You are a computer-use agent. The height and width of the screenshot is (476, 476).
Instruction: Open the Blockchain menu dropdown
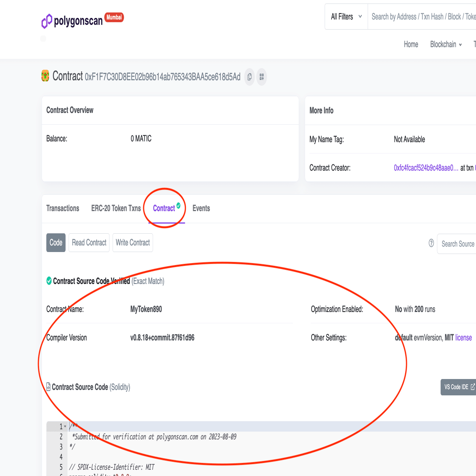(446, 44)
